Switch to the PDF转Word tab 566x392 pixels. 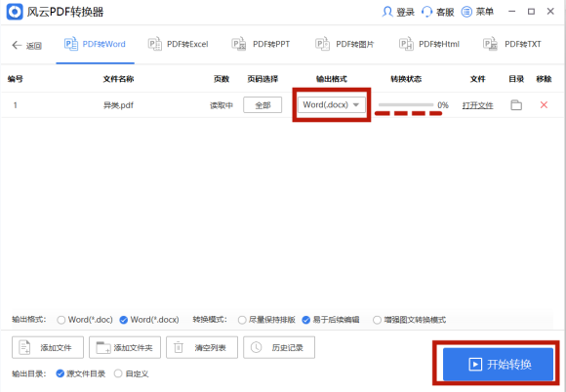[x=95, y=44]
